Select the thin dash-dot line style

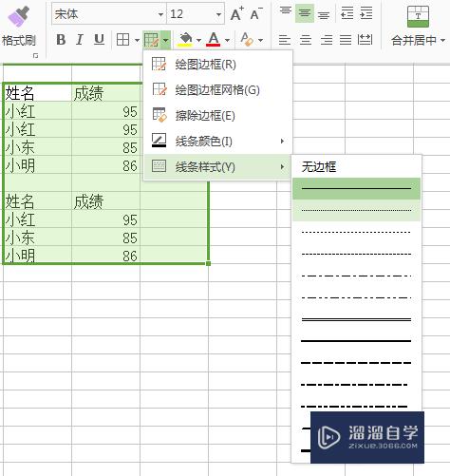[356, 276]
